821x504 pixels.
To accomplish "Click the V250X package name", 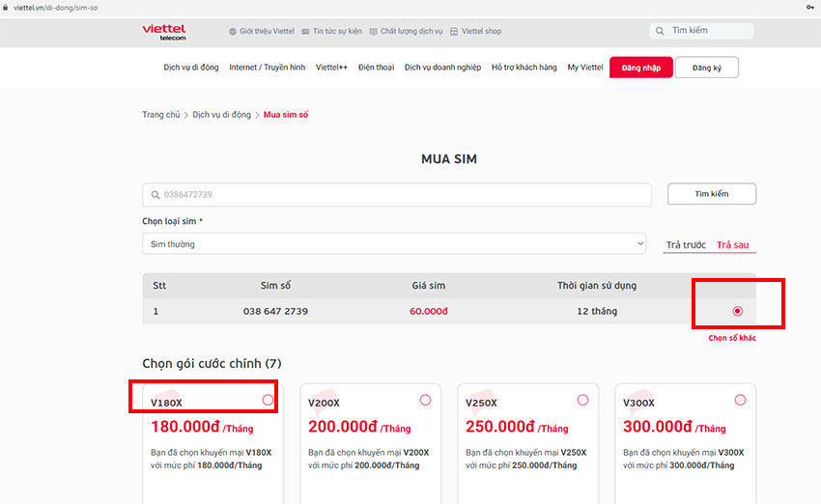I will point(481,403).
